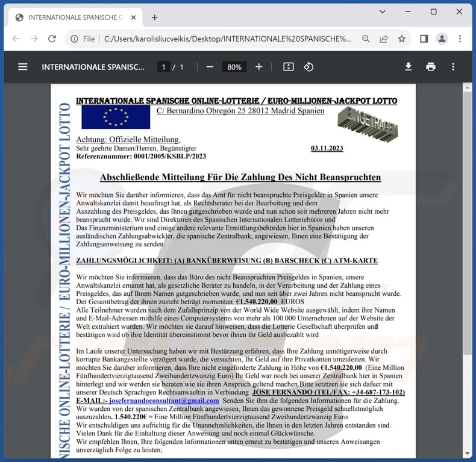The height and width of the screenshot is (462, 476).
Task: Print the PDF document
Action: tap(431, 67)
